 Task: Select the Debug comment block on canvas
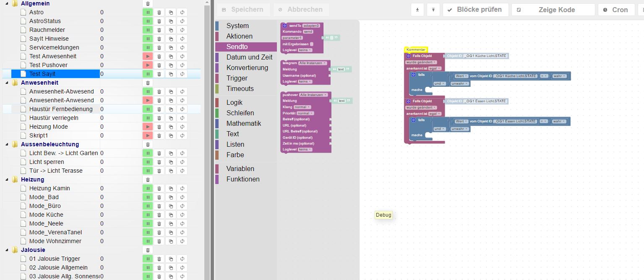click(x=383, y=215)
